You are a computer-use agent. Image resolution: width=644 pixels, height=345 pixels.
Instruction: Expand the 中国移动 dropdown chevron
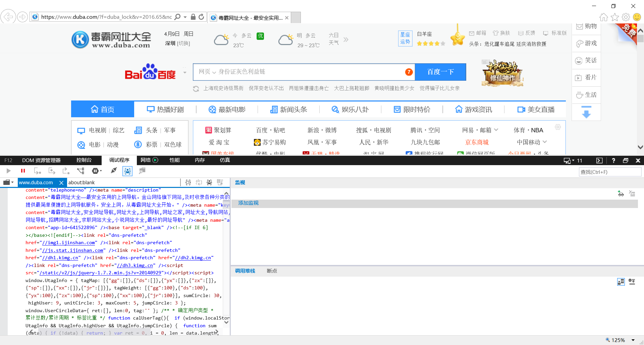point(545,142)
